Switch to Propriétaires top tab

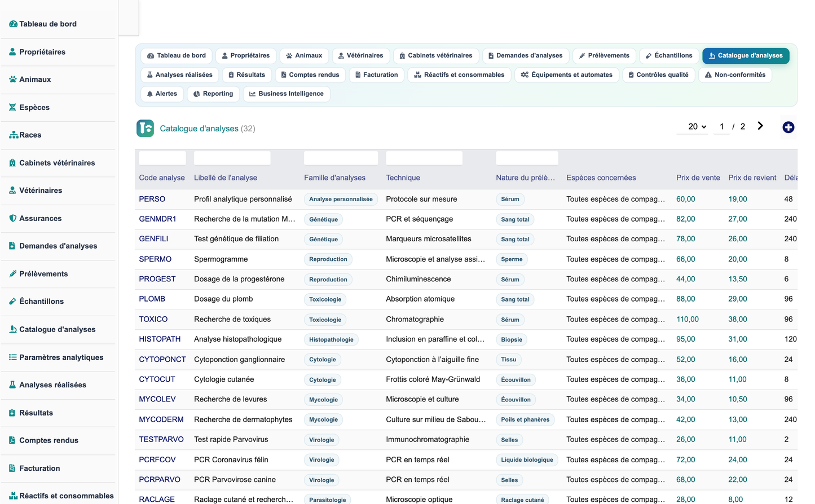pyautogui.click(x=246, y=56)
